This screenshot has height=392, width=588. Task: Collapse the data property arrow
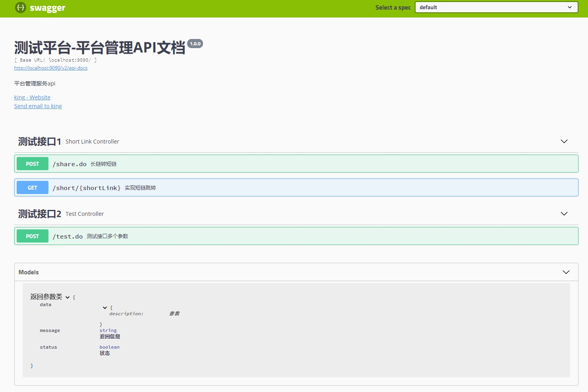click(x=104, y=307)
